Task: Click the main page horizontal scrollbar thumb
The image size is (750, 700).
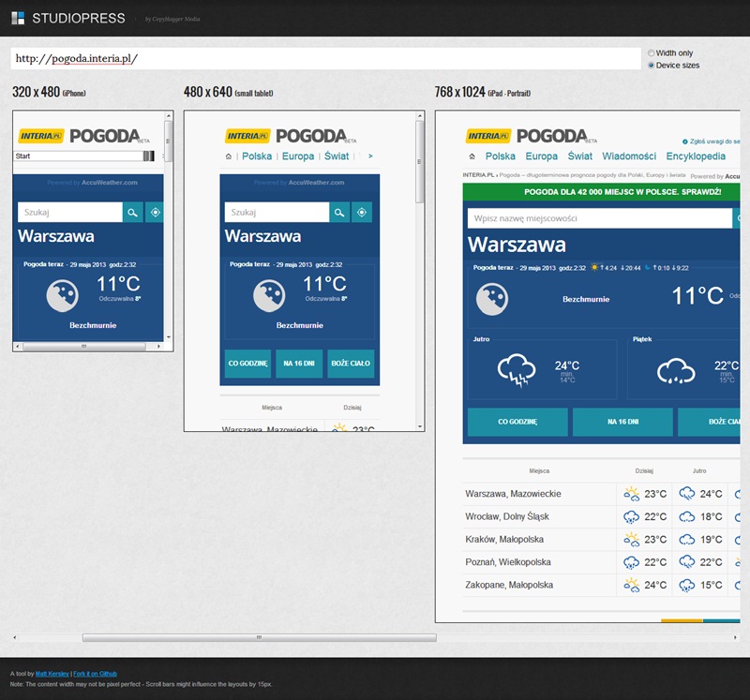Action: click(260, 637)
